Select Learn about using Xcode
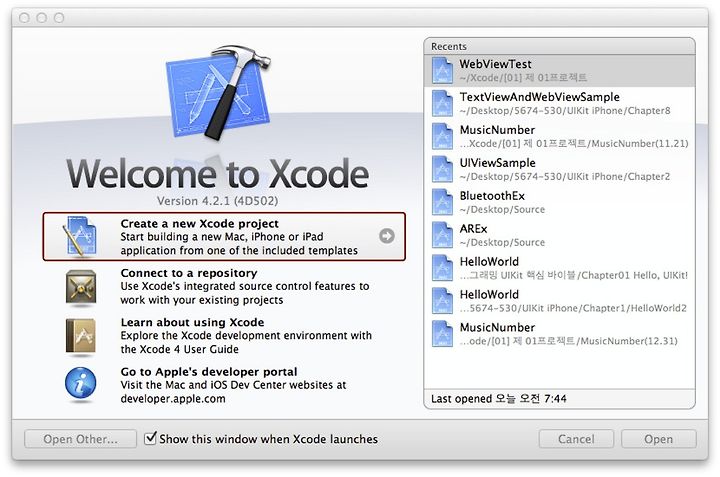The image size is (720, 477). (x=192, y=322)
